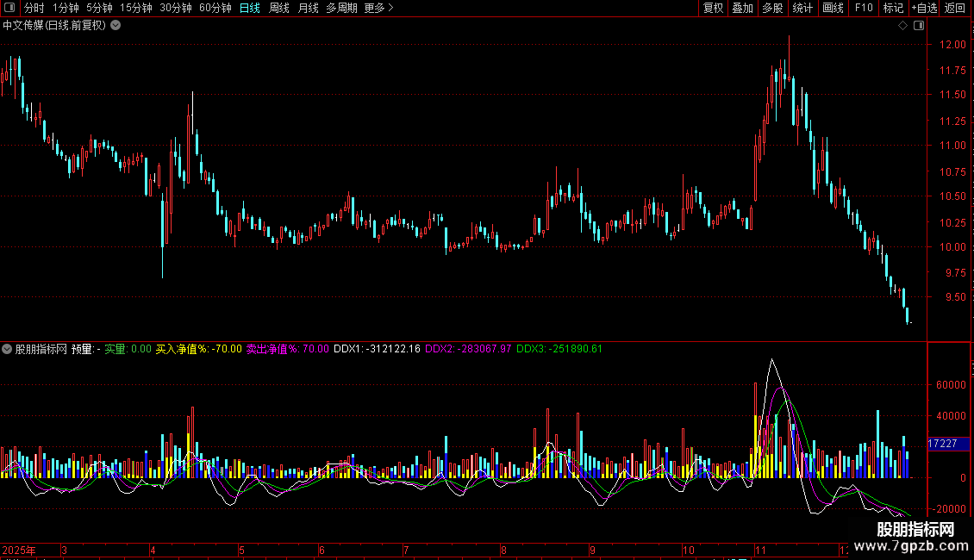Click the 统计 statistics button
The height and width of the screenshot is (560, 974).
click(x=802, y=8)
